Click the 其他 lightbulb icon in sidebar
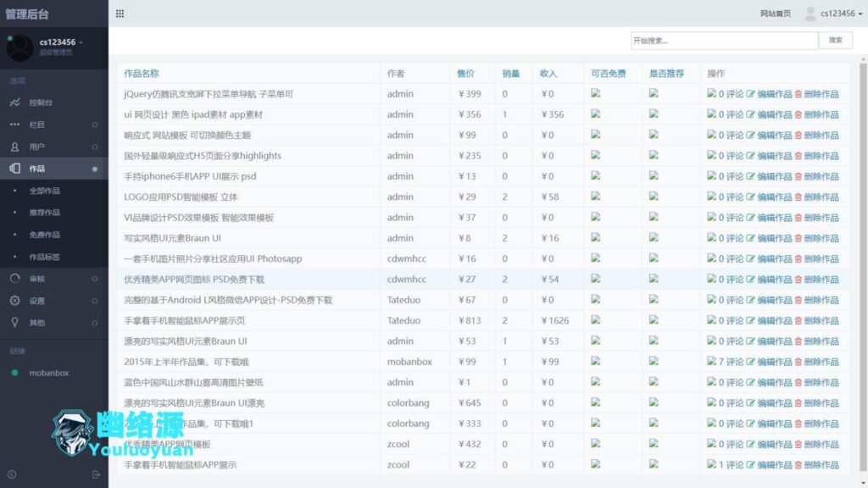The image size is (868, 488). click(x=15, y=323)
